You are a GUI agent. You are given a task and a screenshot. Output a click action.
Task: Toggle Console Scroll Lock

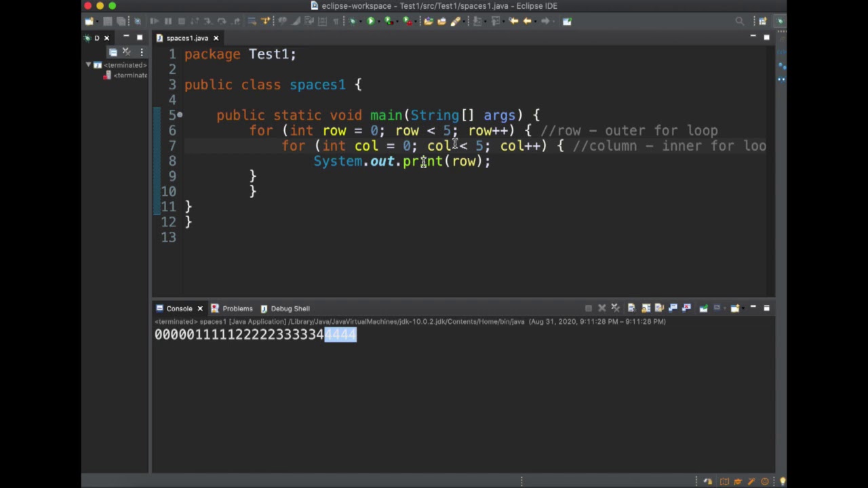pyautogui.click(x=646, y=308)
